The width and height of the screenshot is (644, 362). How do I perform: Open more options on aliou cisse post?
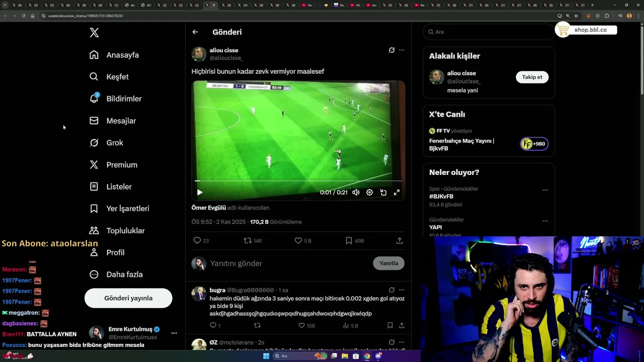point(401,50)
